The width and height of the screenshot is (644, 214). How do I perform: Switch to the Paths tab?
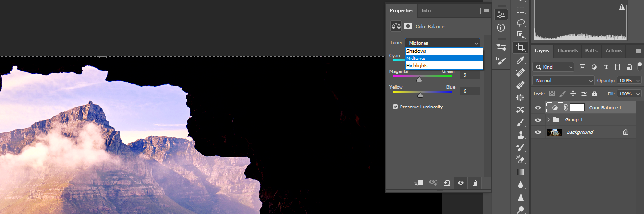[x=591, y=51]
